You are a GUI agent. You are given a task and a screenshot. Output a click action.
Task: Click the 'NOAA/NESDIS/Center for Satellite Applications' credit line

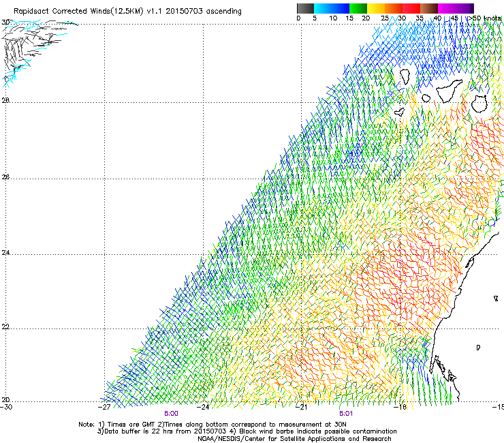(294, 439)
